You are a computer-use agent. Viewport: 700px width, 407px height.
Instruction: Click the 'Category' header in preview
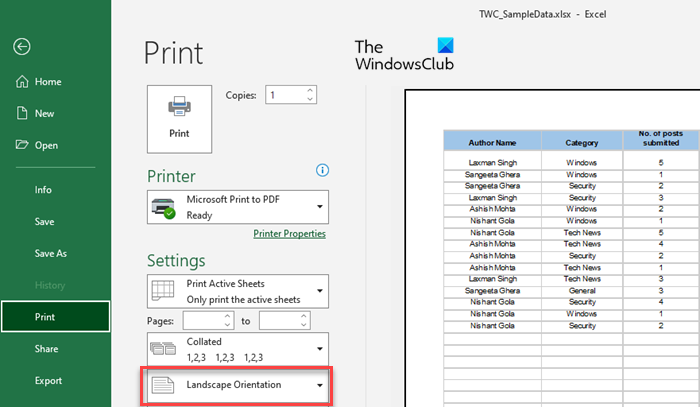tap(581, 143)
